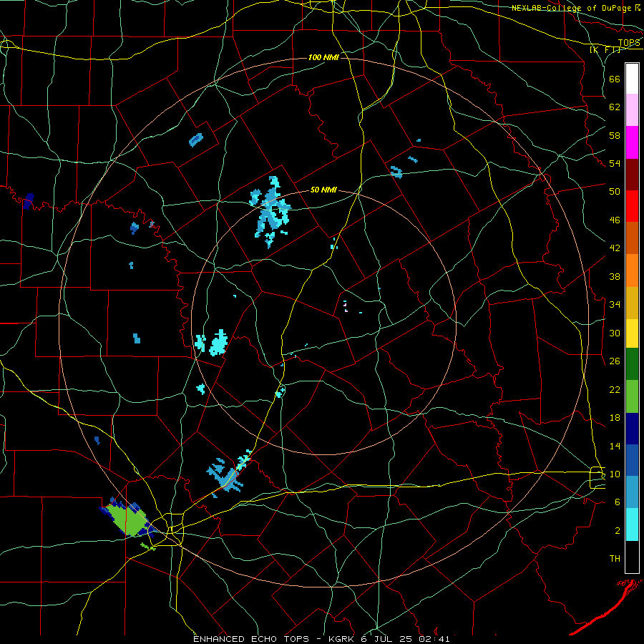
Task: Click the magenta legend swatch
Action: (632, 142)
